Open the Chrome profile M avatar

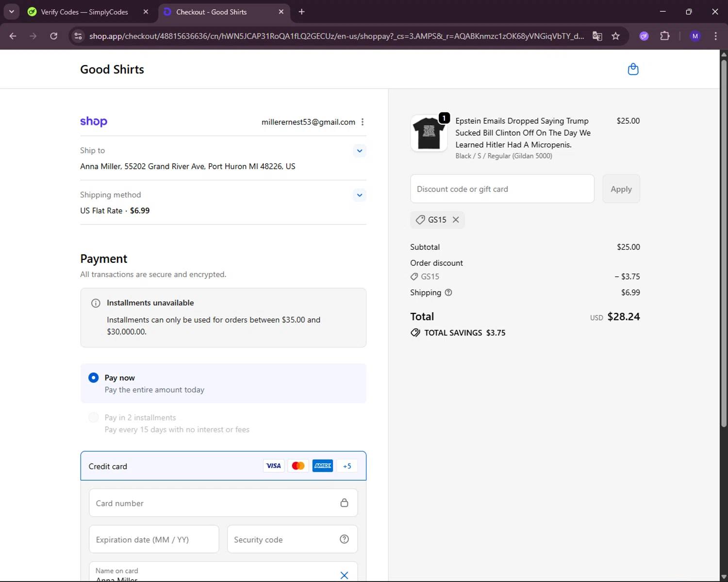695,36
